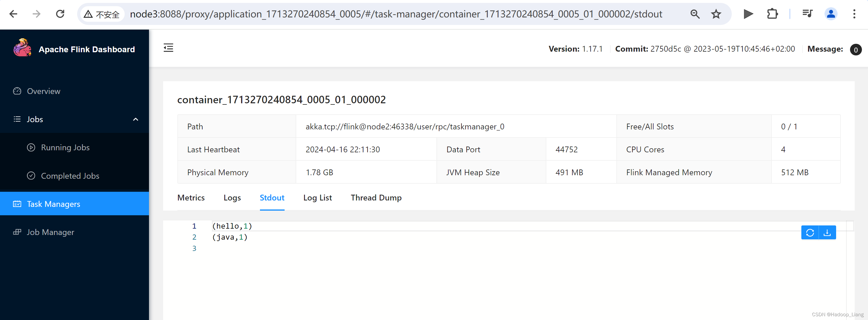868x320 pixels.
Task: Open the Thread Dump tab
Action: [376, 198]
